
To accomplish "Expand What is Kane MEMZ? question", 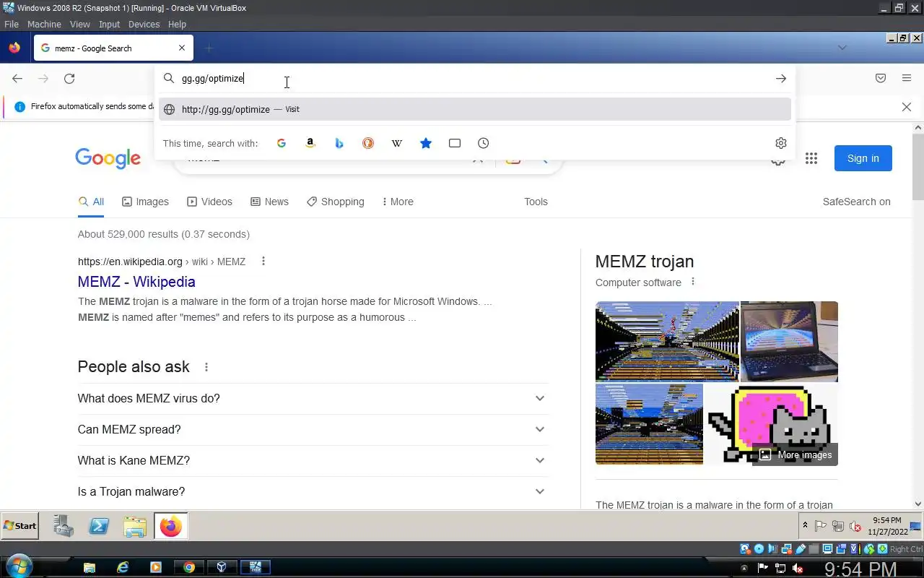I will point(313,460).
